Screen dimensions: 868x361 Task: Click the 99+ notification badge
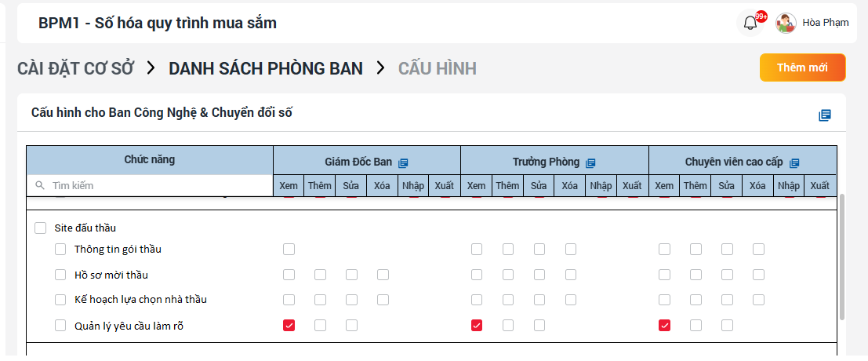pyautogui.click(x=761, y=16)
